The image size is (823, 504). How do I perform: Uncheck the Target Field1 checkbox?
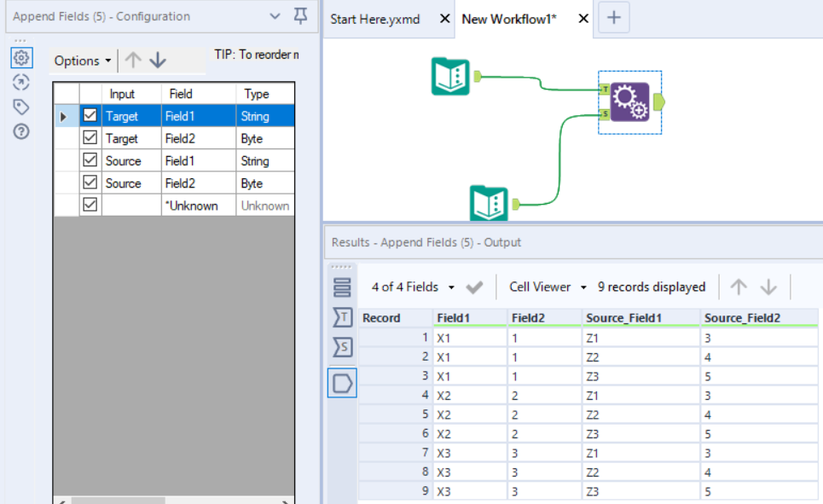click(x=90, y=115)
